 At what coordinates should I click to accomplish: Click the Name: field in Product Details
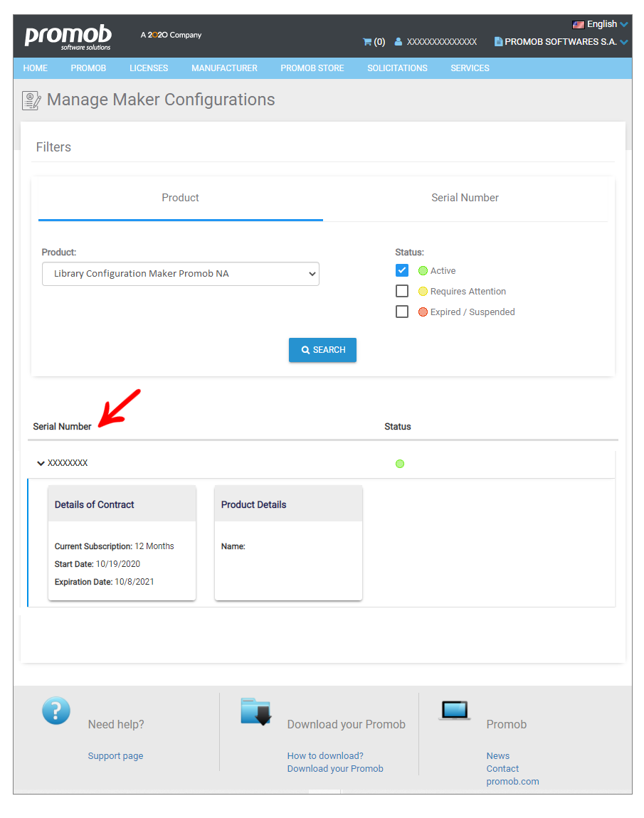pyautogui.click(x=233, y=546)
